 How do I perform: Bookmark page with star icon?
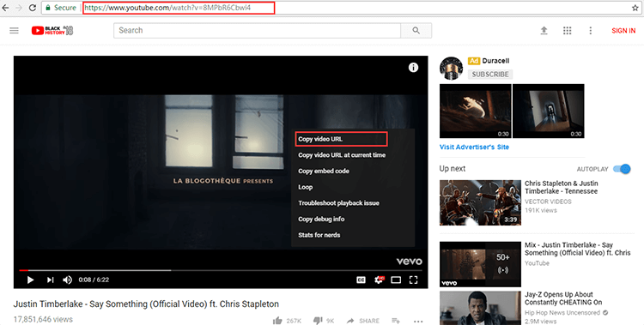[x=635, y=8]
